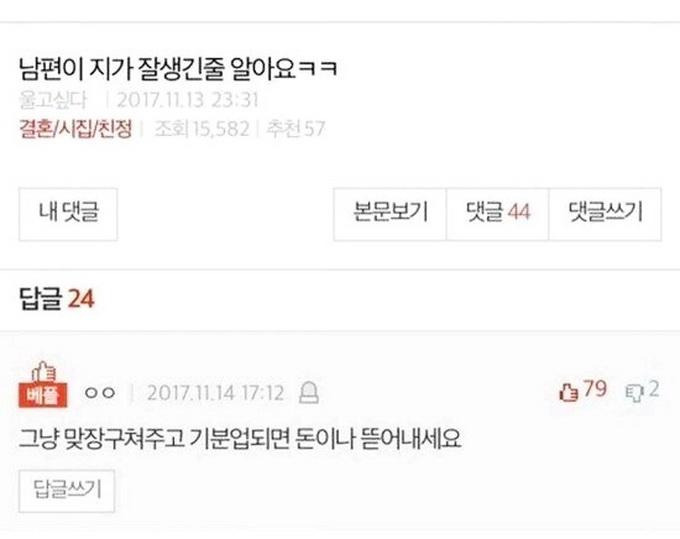Click the thumbs-down icon with 2 dislikes
680x539 pixels.
[x=634, y=393]
